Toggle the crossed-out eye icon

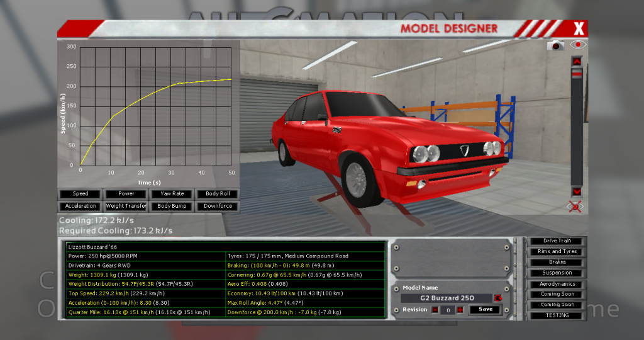[575, 207]
